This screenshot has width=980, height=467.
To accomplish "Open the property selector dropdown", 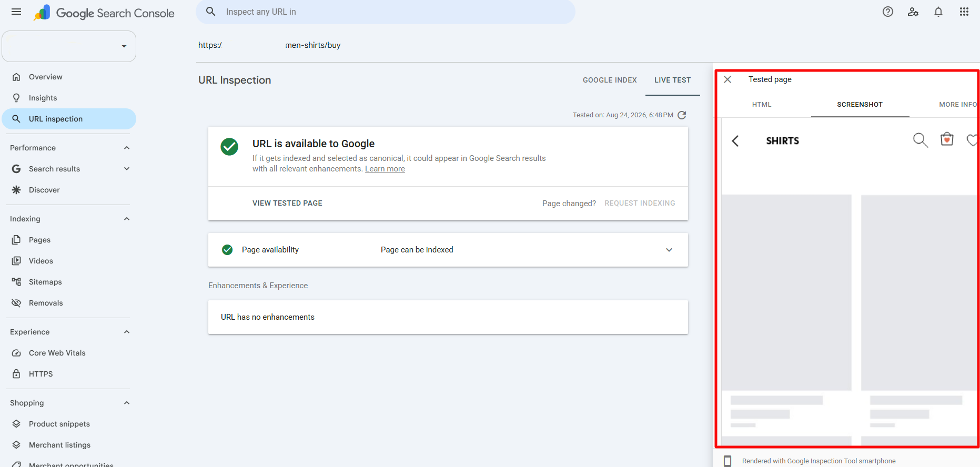I will 69,46.
